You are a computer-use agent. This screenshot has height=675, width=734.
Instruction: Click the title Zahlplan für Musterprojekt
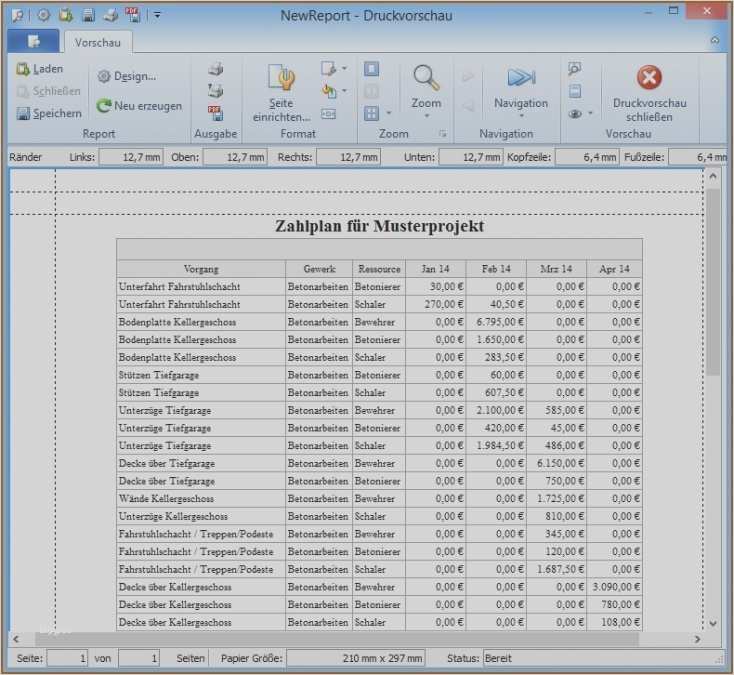point(379,226)
